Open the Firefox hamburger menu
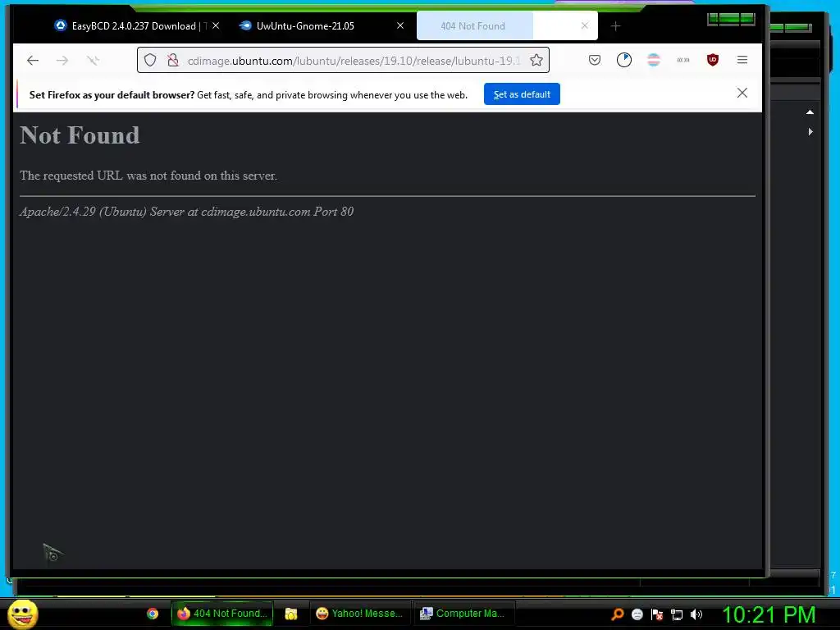The image size is (840, 630). pyautogui.click(x=742, y=60)
